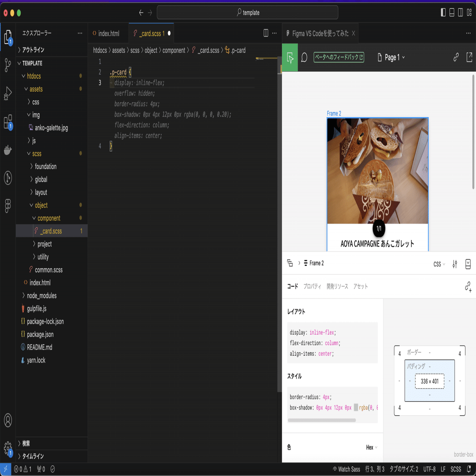This screenshot has height=476, width=476.
Task: Click the ベータへのフィードバック button
Action: coord(339,57)
